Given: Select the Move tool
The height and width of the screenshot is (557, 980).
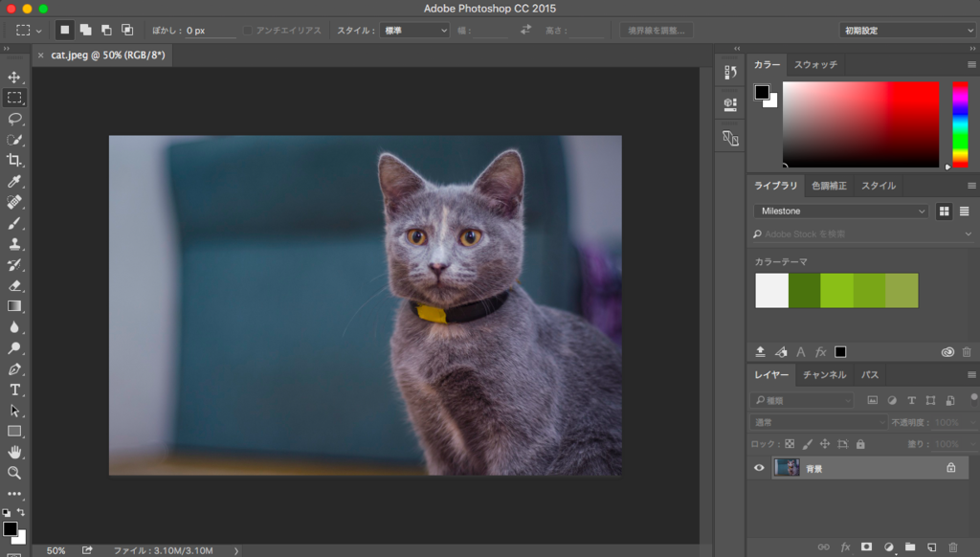Looking at the screenshot, I should pos(14,77).
